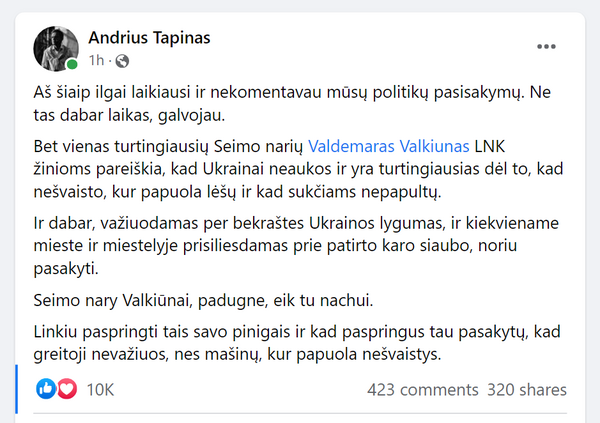Click the green online status dot
Image resolution: width=600 pixels, height=423 pixels.
[x=72, y=65]
